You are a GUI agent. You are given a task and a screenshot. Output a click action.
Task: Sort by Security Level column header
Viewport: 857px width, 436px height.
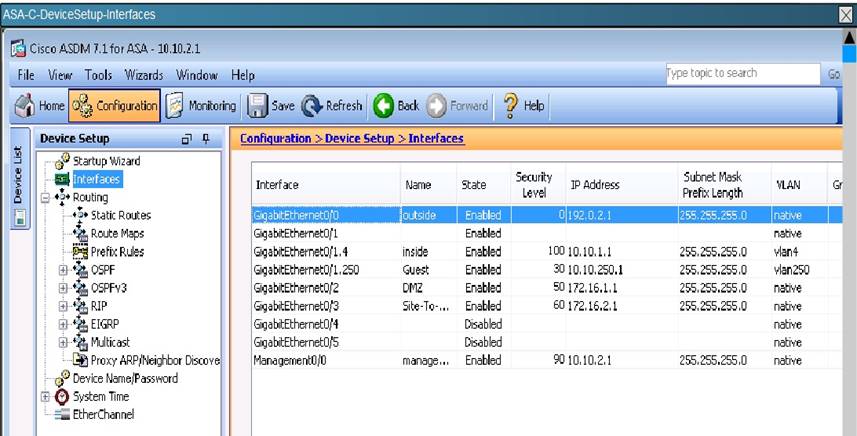(x=533, y=184)
